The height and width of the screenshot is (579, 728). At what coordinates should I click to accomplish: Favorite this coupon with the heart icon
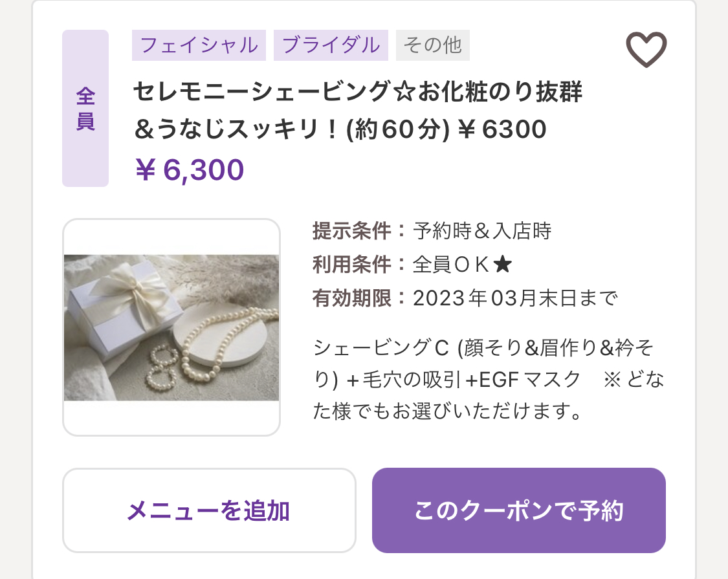click(646, 49)
